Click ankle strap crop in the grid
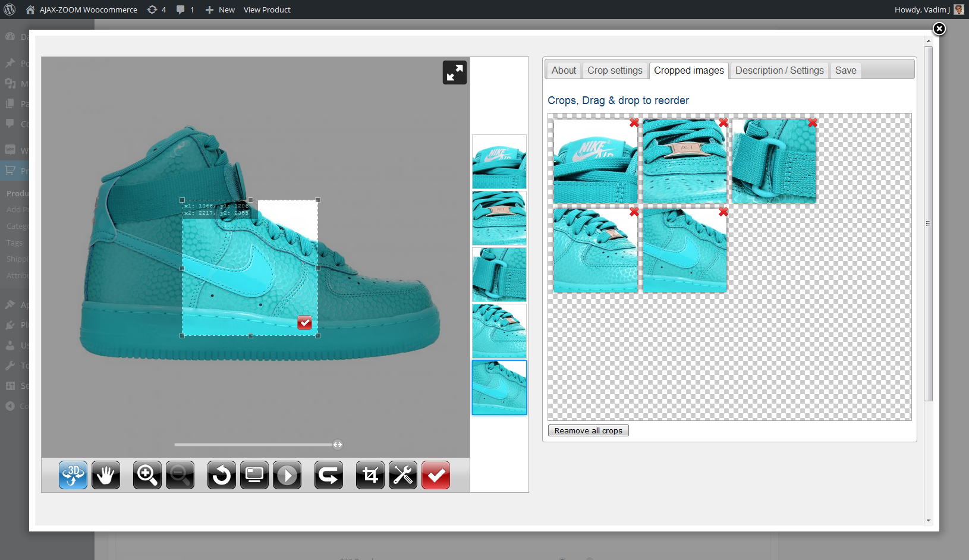The width and height of the screenshot is (969, 560). click(773, 161)
